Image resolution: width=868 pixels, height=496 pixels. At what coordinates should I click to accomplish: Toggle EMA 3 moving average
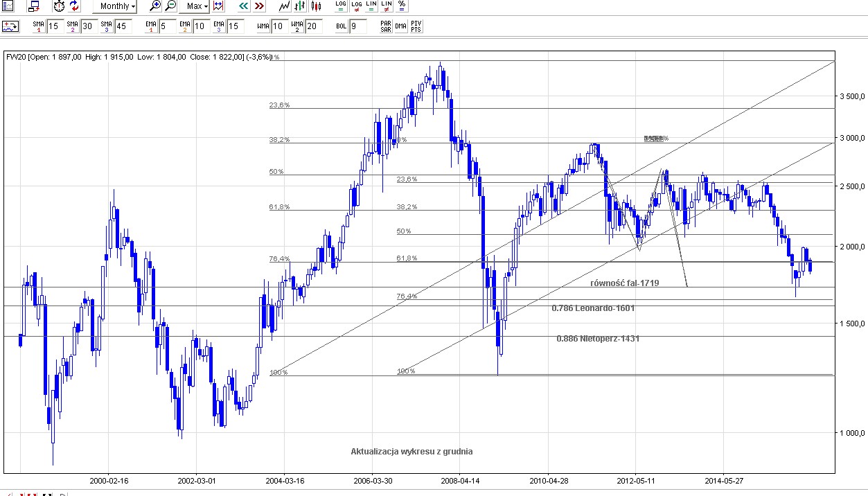click(218, 26)
